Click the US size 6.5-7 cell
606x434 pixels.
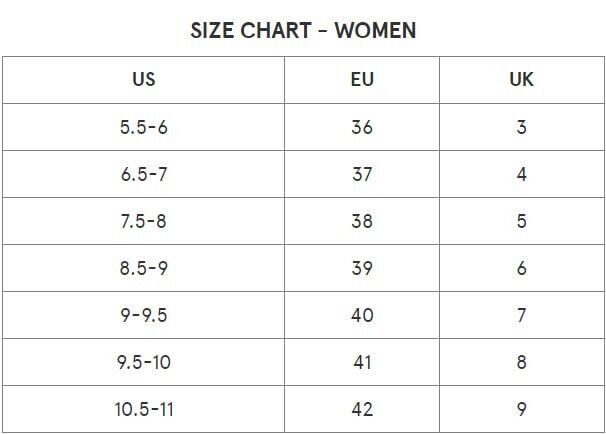(143, 174)
